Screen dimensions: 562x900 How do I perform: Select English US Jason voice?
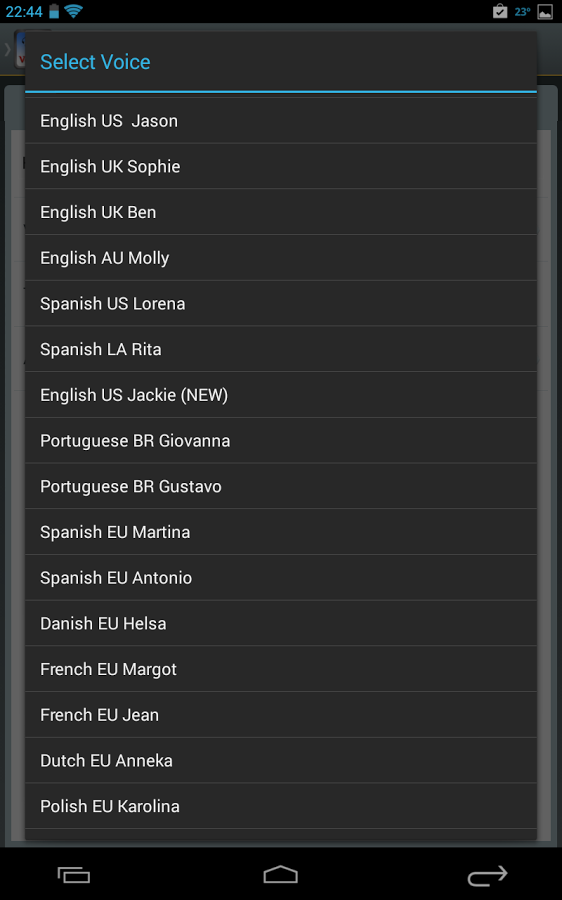(x=281, y=121)
